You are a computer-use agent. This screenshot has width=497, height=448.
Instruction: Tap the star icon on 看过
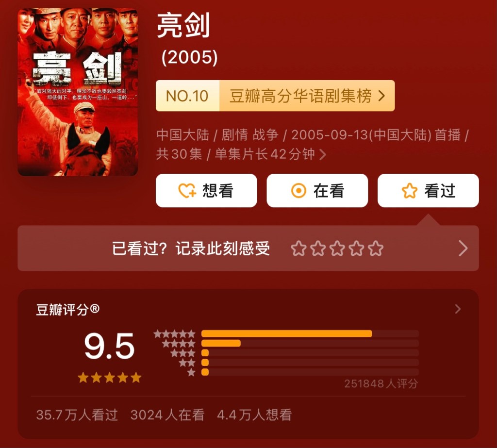click(x=410, y=191)
